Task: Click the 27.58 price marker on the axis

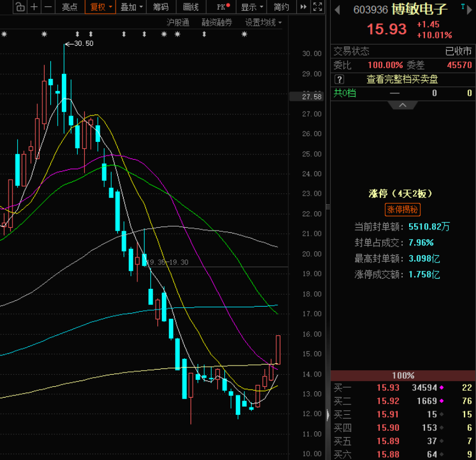Action: [x=307, y=97]
